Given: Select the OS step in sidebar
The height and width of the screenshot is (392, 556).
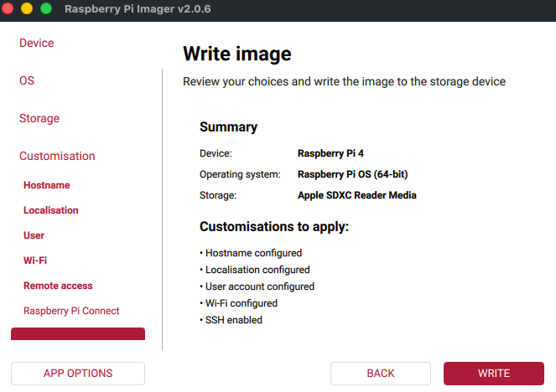Looking at the screenshot, I should click(27, 80).
